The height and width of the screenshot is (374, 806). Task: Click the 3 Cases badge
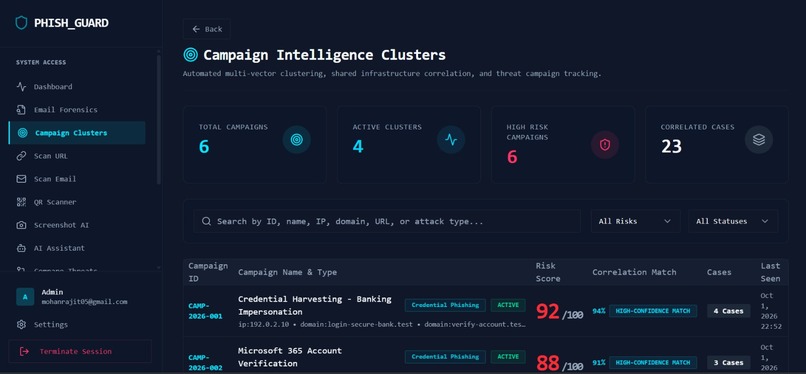pos(728,362)
